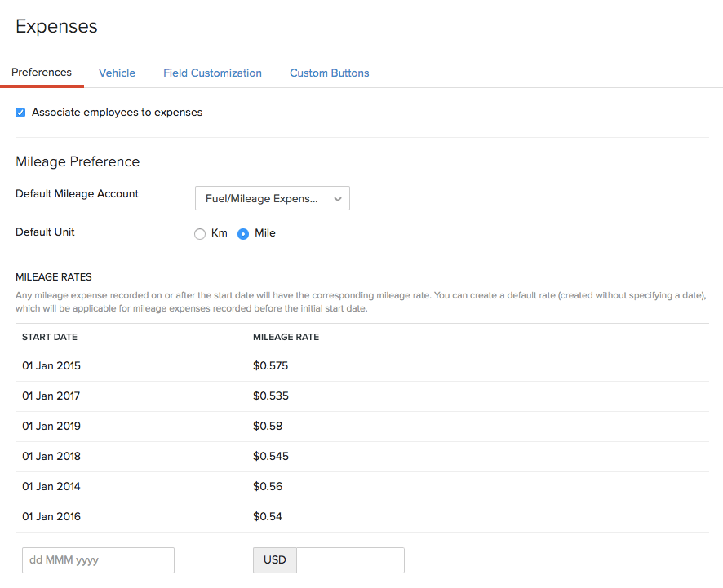Click the $0.545 rate for 2018
The height and width of the screenshot is (588, 723).
270,457
